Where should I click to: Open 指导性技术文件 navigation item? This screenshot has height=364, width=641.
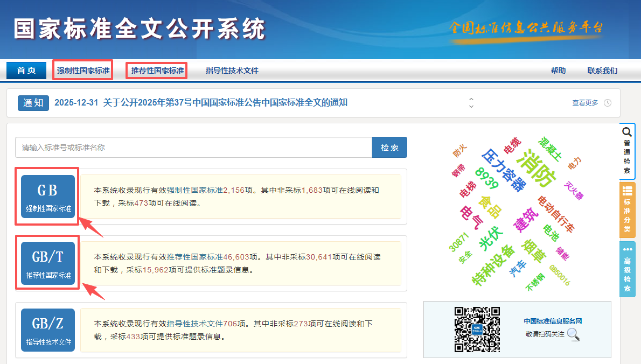(x=232, y=71)
